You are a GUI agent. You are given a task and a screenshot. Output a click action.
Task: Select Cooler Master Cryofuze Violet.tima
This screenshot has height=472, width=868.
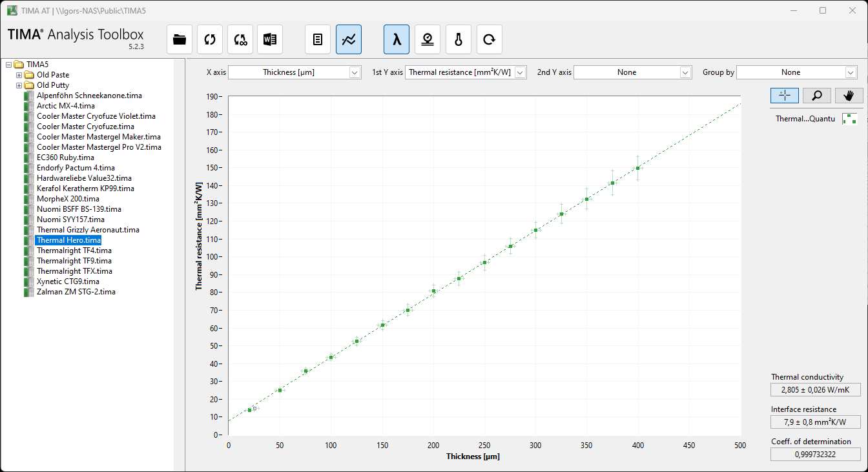96,116
